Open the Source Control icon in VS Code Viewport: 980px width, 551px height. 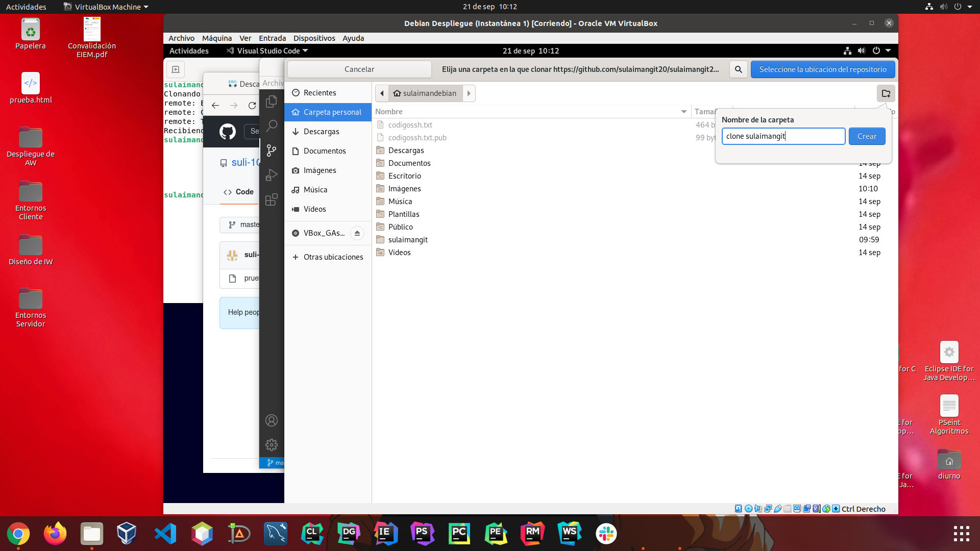coord(272,150)
